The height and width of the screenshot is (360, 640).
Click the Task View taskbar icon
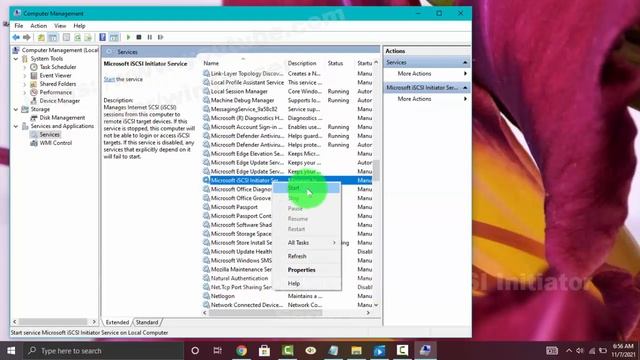[218, 351]
